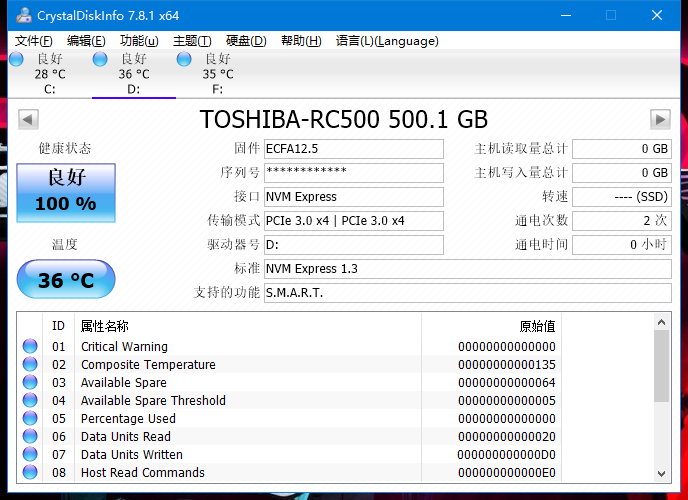Click the firmware field ECFA12.5
688x500 pixels.
point(354,149)
